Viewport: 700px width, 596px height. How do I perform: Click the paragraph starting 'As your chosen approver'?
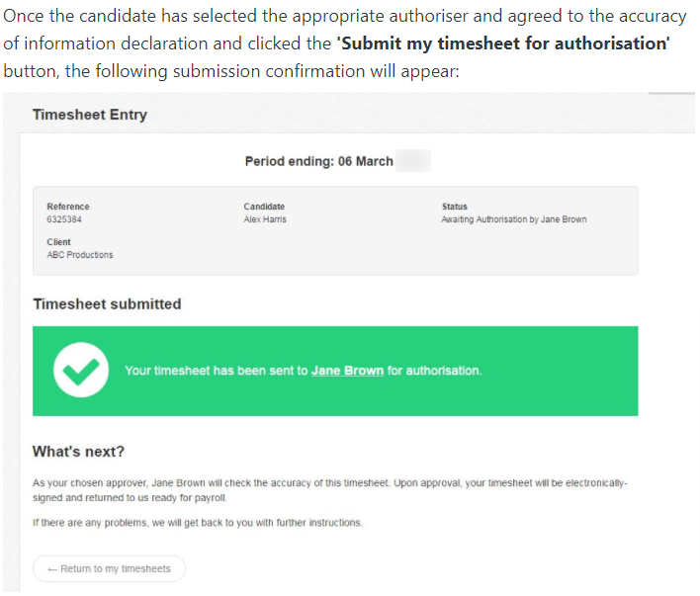tap(330, 490)
